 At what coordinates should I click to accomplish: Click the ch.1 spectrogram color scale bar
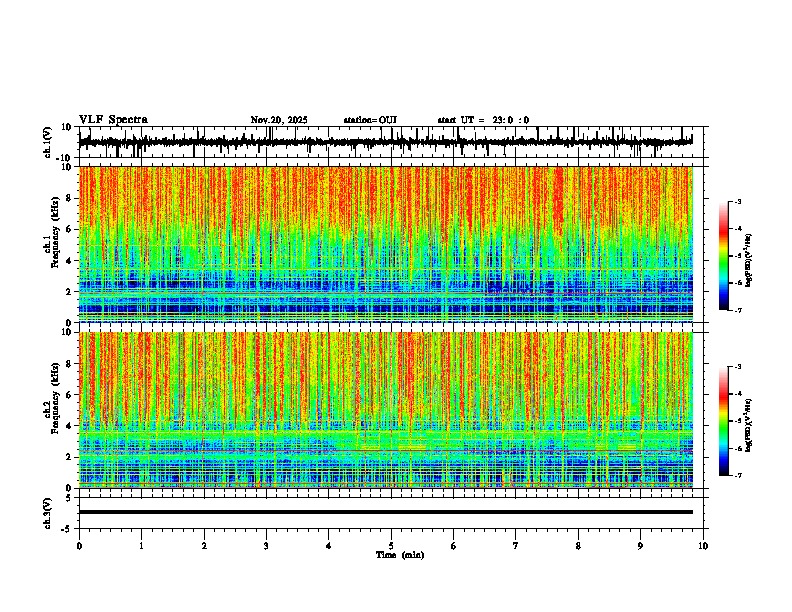[x=724, y=256]
